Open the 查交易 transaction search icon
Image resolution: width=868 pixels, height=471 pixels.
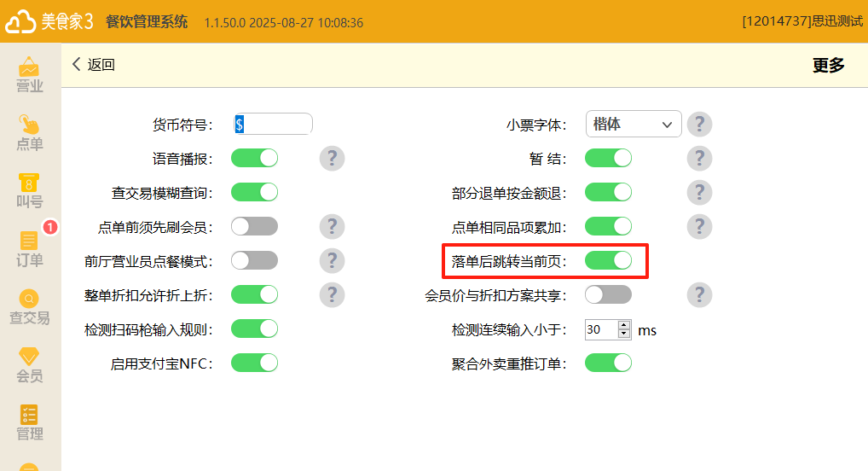[30, 307]
